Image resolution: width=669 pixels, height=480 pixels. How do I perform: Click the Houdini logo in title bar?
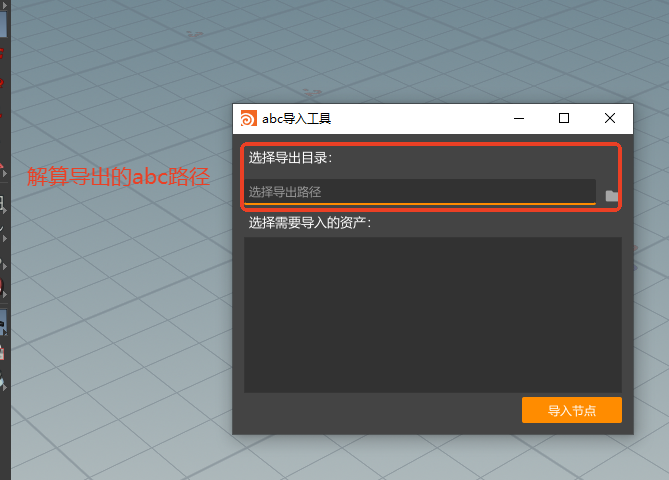click(248, 118)
